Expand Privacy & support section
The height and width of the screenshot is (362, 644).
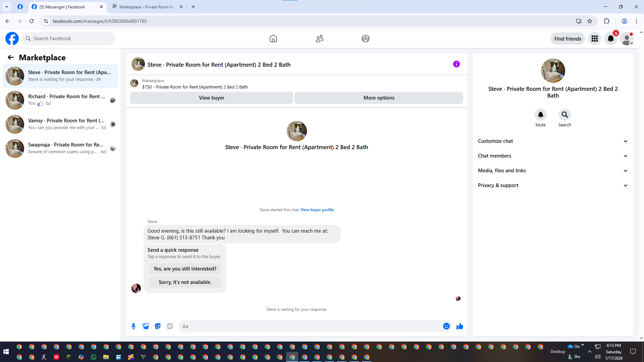(552, 185)
